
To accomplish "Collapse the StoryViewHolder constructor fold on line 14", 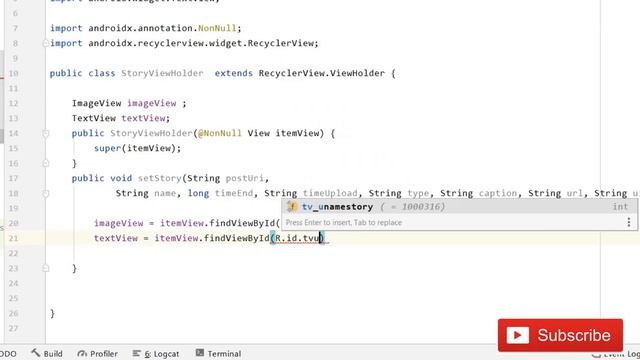I will tap(46, 133).
